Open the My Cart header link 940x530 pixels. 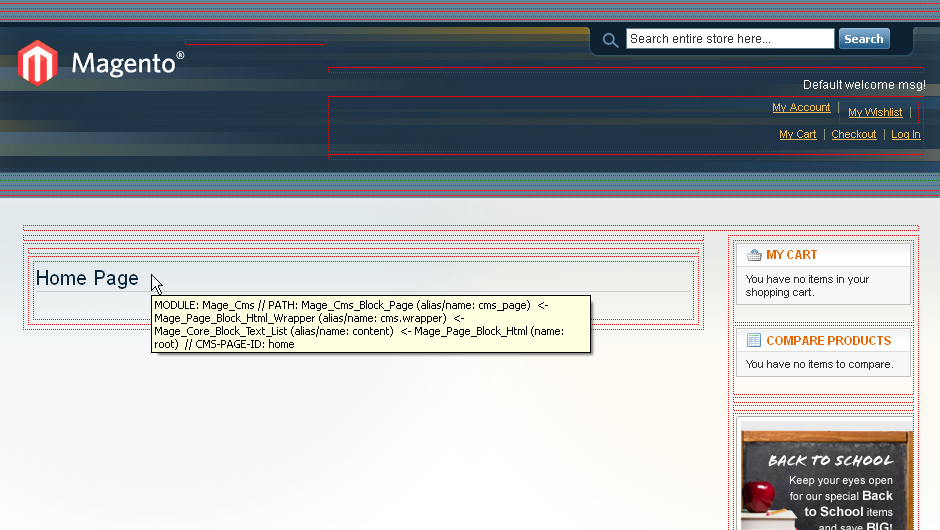[797, 135]
